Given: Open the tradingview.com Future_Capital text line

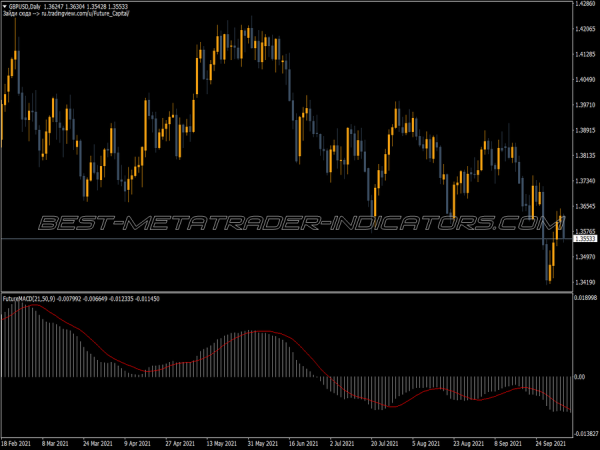Looking at the screenshot, I should point(66,13).
